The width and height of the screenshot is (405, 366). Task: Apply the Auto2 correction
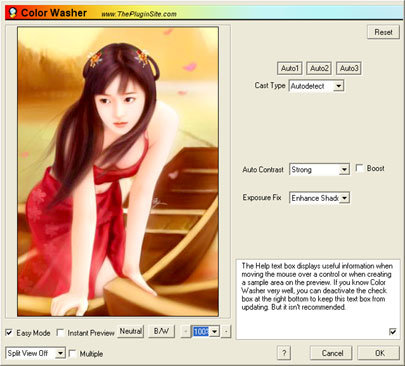319,68
